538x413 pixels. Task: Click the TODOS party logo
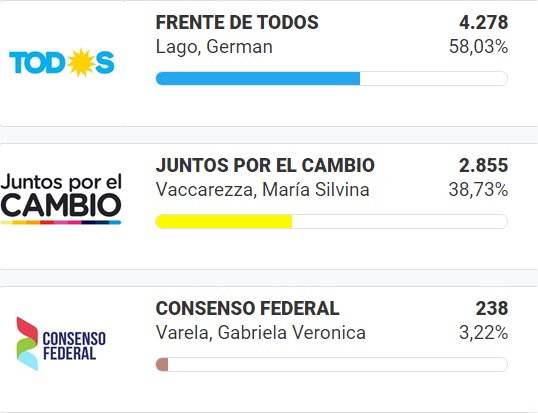(x=62, y=62)
